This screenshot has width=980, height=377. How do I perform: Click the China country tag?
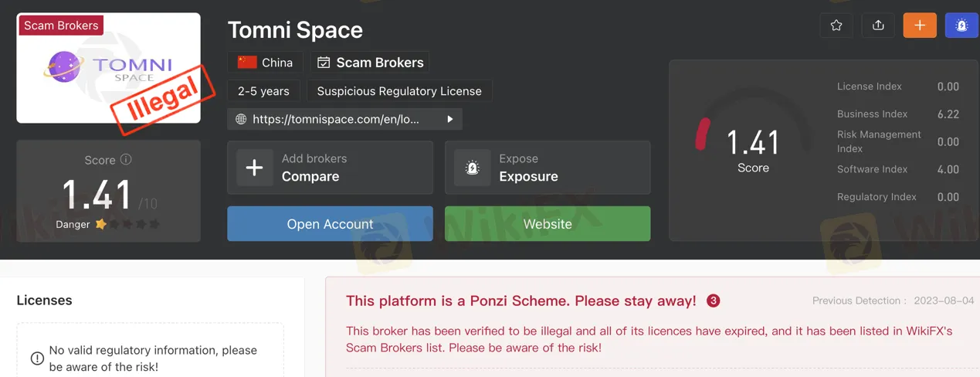265,63
